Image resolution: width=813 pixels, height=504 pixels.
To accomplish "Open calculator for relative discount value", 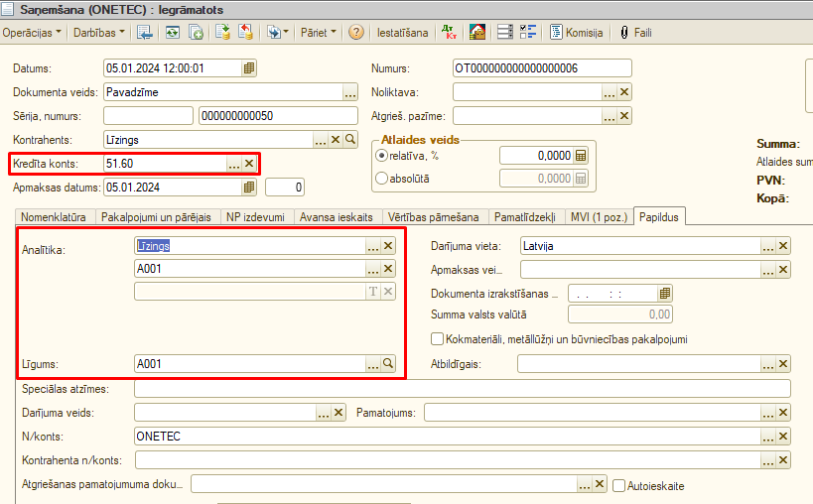I will tap(582, 155).
